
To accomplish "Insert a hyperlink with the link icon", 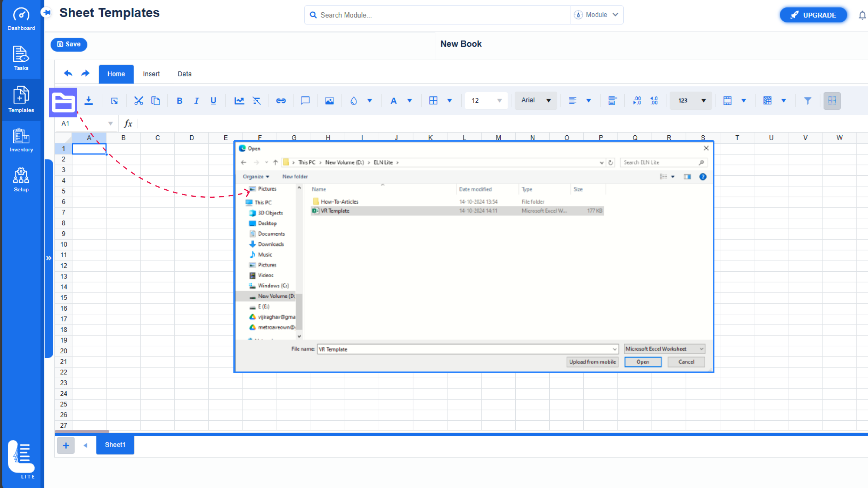I will (281, 101).
